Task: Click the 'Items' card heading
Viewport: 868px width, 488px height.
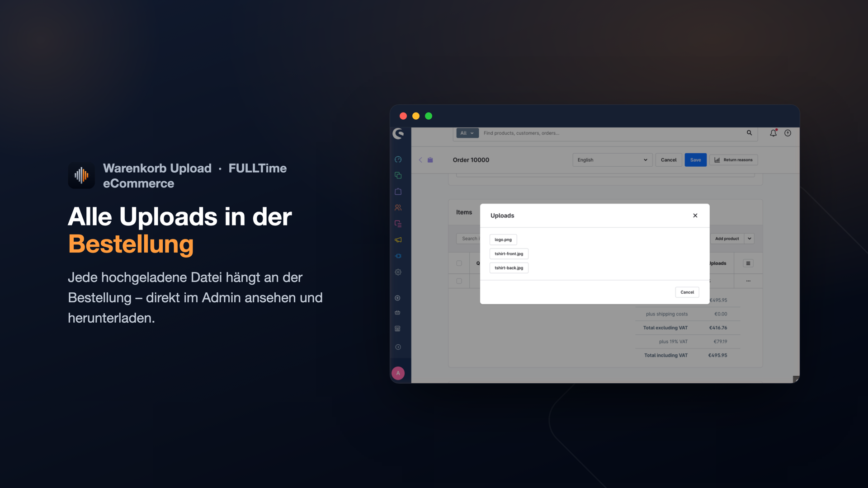Action: (464, 212)
